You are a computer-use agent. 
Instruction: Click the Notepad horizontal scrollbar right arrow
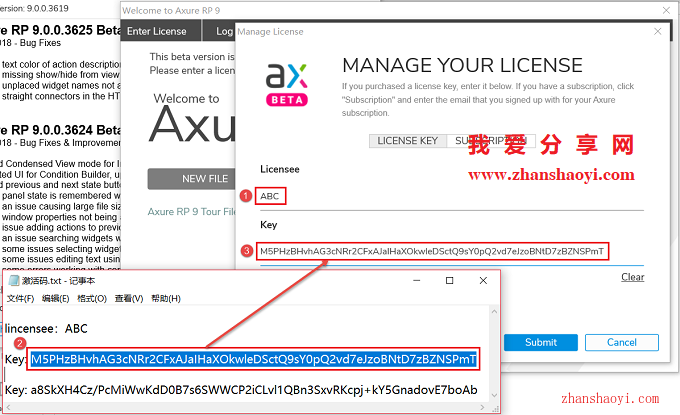click(482, 407)
